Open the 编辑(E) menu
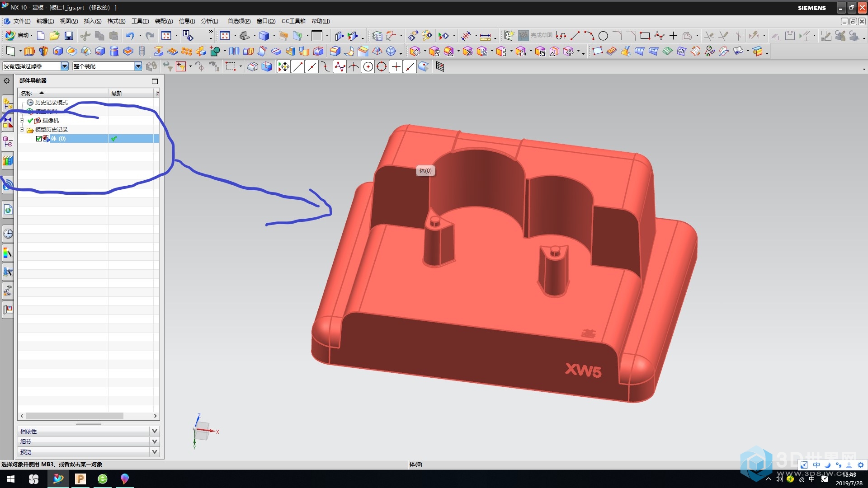Viewport: 868px width, 488px height. [x=45, y=21]
